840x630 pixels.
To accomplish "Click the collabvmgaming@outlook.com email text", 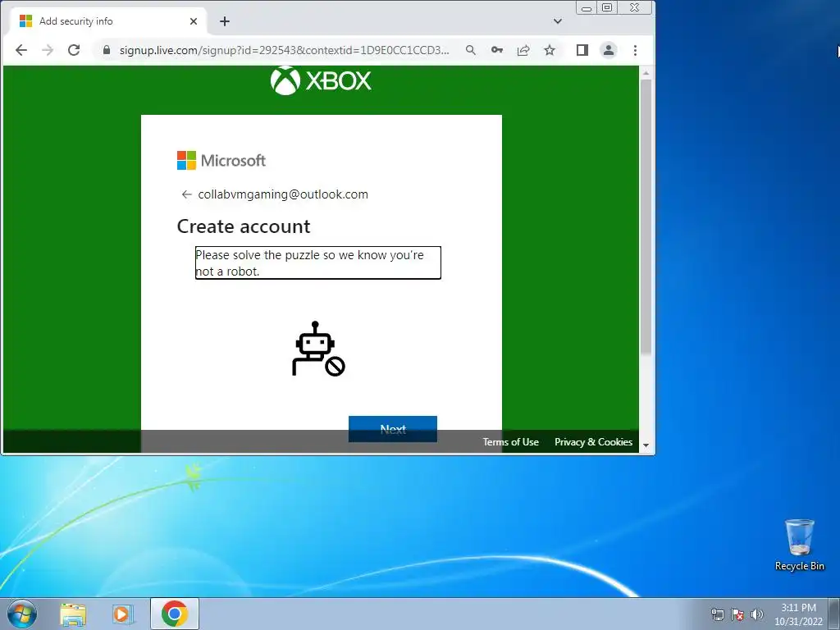I will 283,194.
